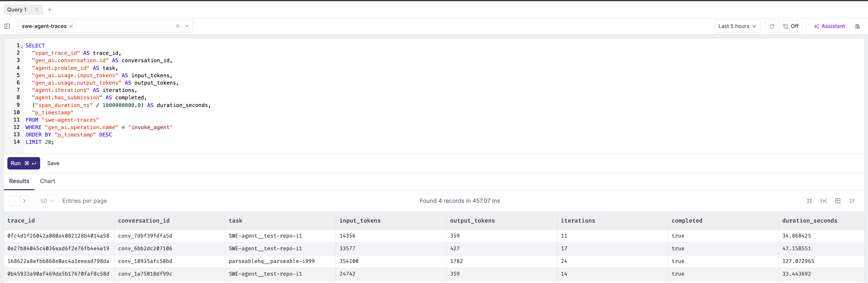The height and width of the screenshot is (283, 868).
Task: Expand the dataset selector chevron
Action: [x=187, y=26]
